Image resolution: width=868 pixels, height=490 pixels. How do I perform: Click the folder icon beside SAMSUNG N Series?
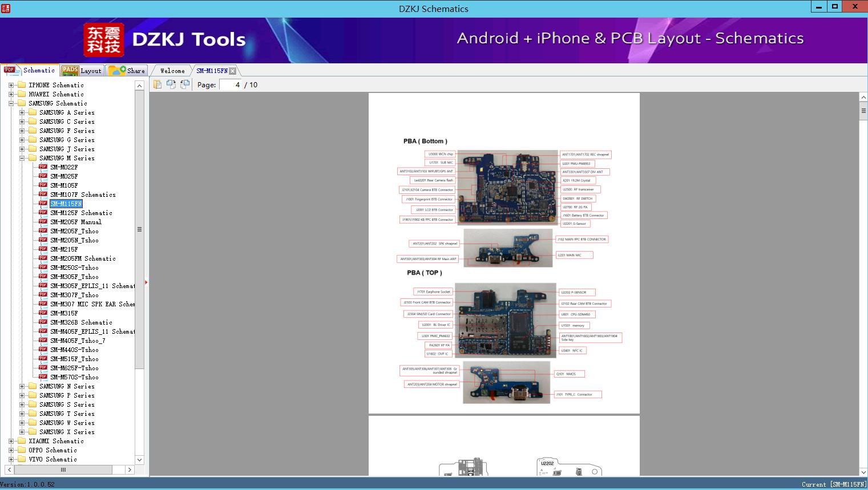[x=33, y=386]
